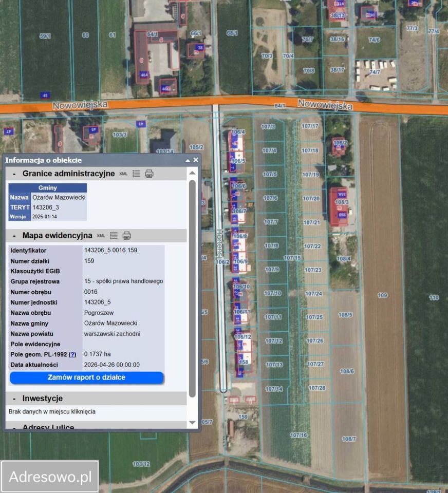Image resolution: width=448 pixels, height=493 pixels.
Task: Close the Informacja o obiekcie window
Action: [196, 160]
